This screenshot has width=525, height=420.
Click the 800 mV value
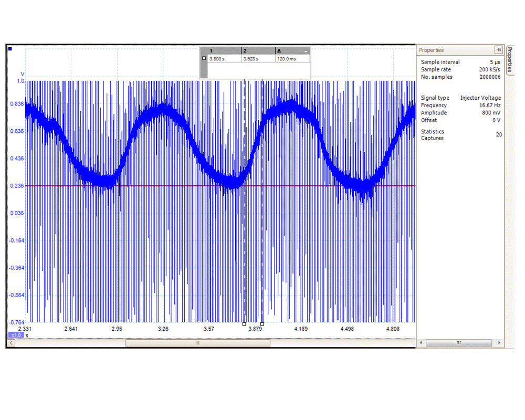click(x=491, y=113)
